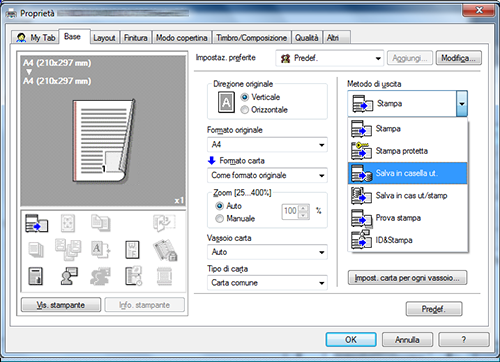Choose the Manuale zoom radio button
This screenshot has height=362, width=500.
[x=219, y=219]
